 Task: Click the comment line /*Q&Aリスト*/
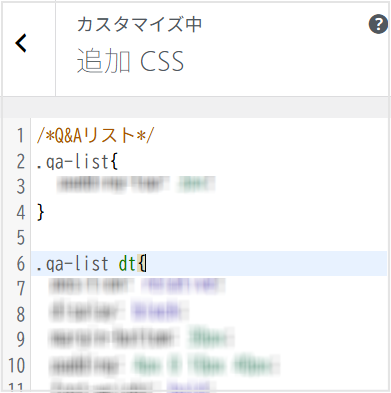pyautogui.click(x=96, y=135)
